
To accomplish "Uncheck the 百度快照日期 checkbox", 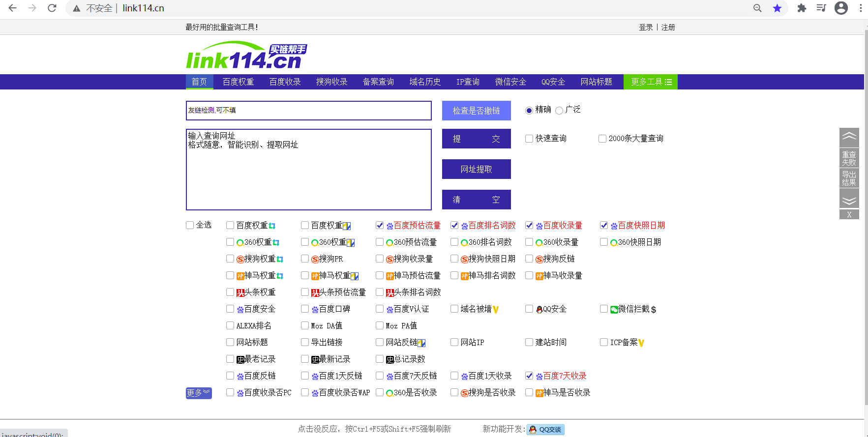I will (x=604, y=225).
